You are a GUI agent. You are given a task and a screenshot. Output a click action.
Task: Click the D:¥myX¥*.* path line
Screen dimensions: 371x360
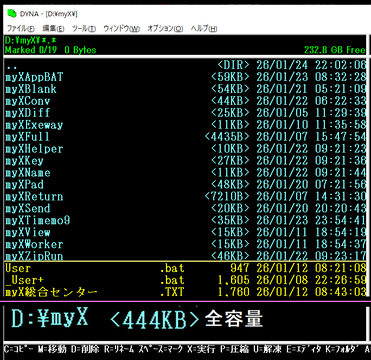(x=31, y=41)
